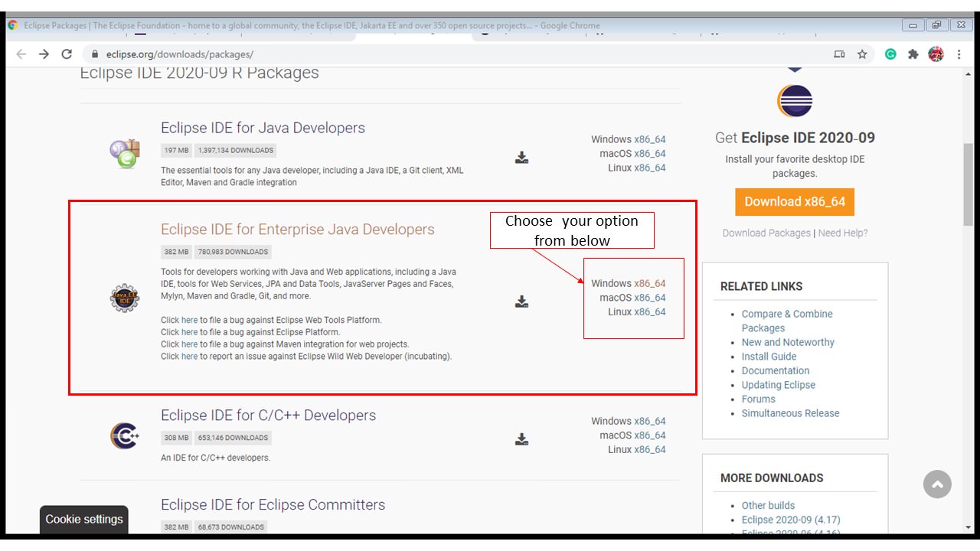Download macOS x86_64 for C/C++ Developers
Image resolution: width=980 pixels, height=551 pixels.
point(649,435)
